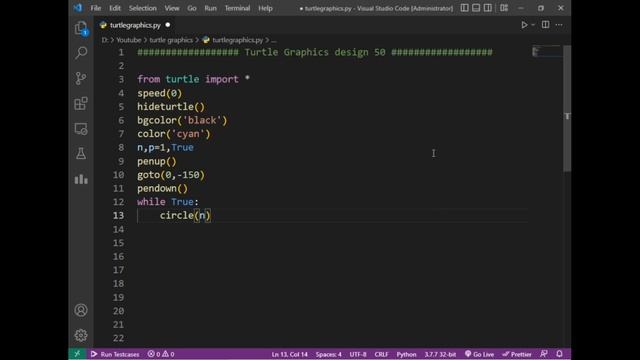This screenshot has height=360, width=640.
Task: Open the Selection menu
Action: [x=142, y=8]
